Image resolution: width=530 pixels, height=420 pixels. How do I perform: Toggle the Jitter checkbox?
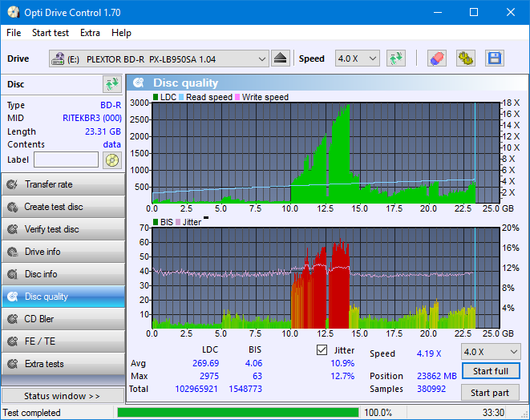[x=322, y=350]
